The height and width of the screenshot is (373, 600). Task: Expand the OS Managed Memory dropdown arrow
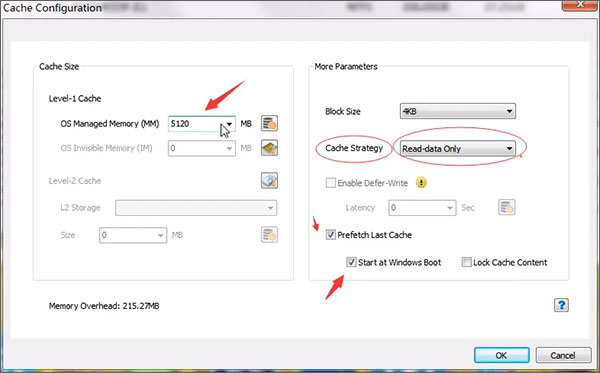click(229, 124)
